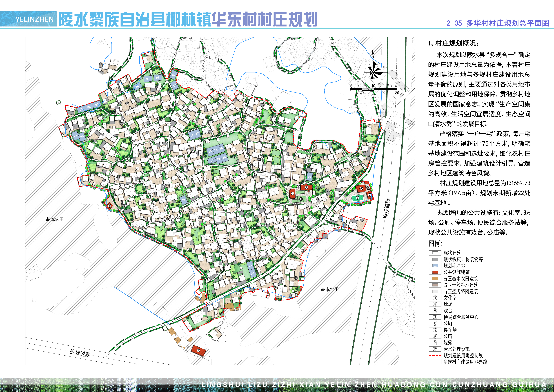Click the 单位: m label on the scale bar

[x=392, y=86]
